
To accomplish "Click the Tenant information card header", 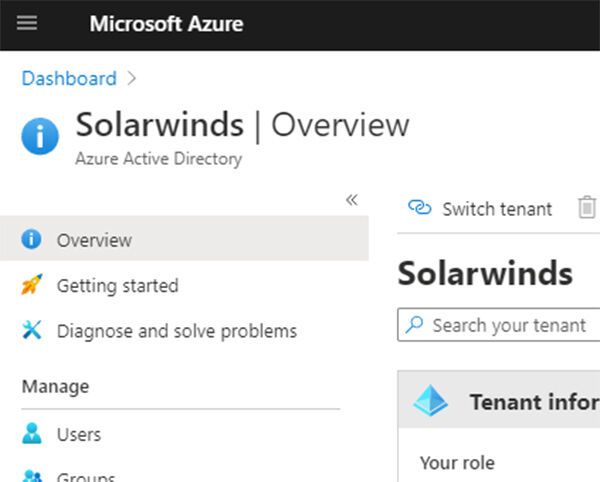I will point(499,399).
